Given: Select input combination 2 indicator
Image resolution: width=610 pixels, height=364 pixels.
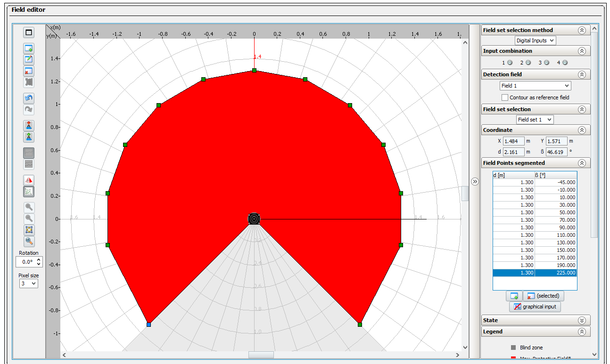Looking at the screenshot, I should [528, 62].
